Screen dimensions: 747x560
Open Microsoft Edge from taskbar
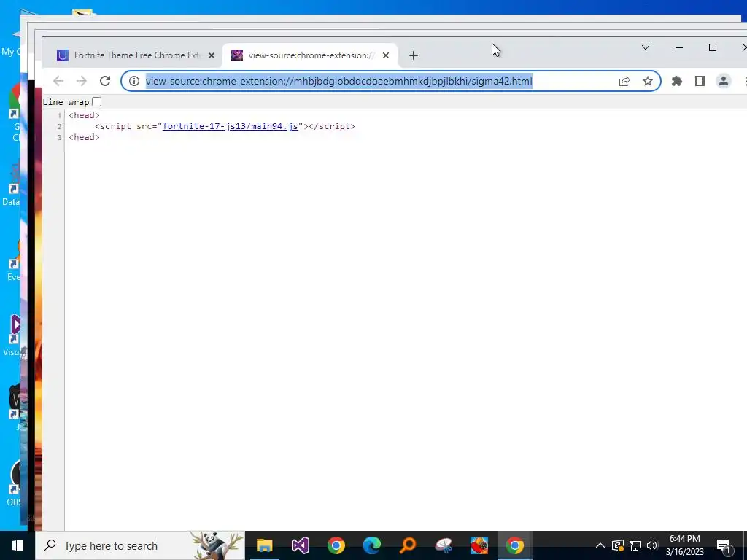click(x=371, y=545)
